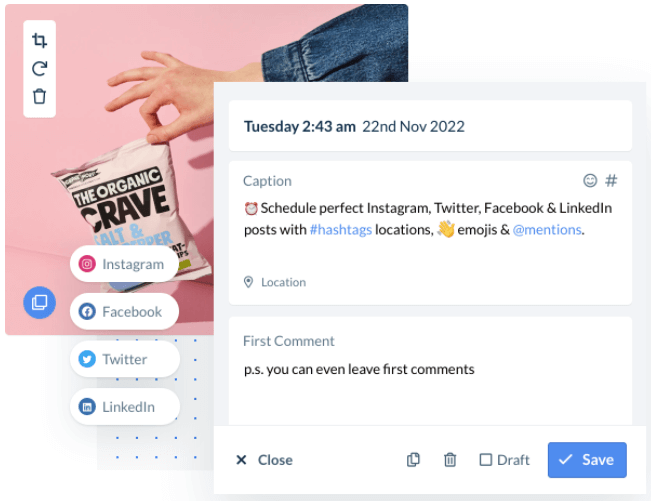
Task: Tick the Draft checkbox
Action: coord(485,460)
